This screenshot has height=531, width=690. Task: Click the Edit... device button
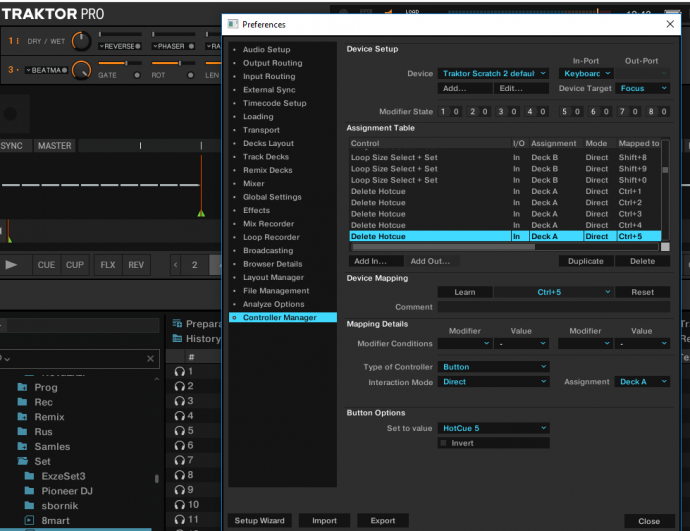point(521,88)
